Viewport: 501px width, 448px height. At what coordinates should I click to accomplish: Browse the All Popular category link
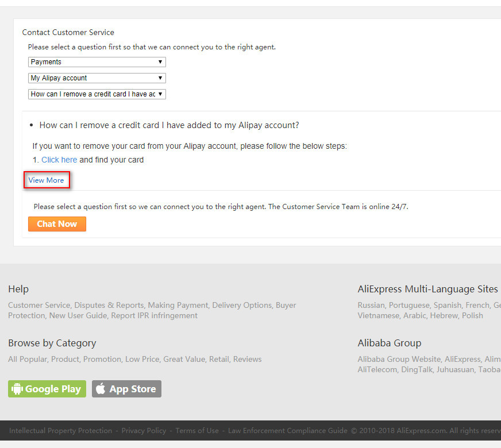pyautogui.click(x=28, y=360)
